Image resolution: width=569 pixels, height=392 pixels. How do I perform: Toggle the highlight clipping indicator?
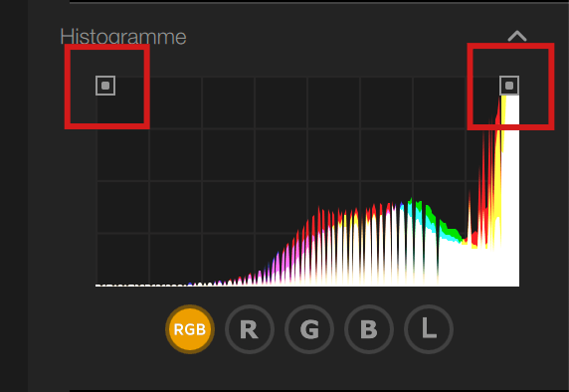click(509, 86)
